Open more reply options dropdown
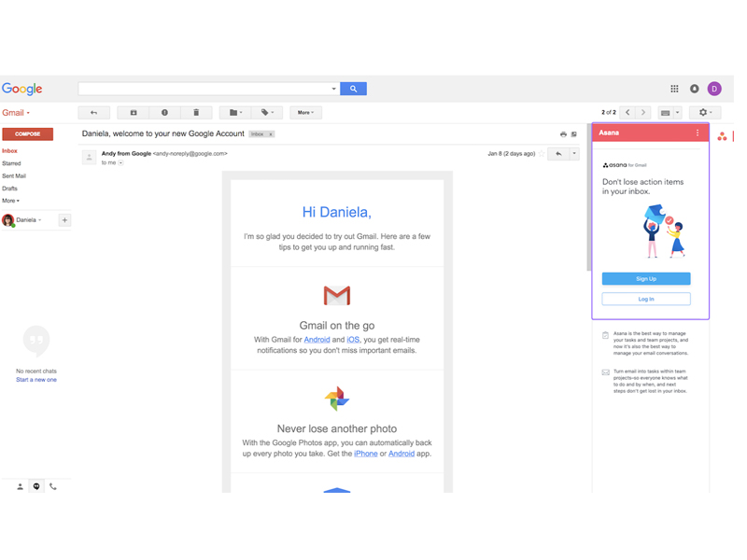Screen dimensions: 747x560 [x=574, y=154]
